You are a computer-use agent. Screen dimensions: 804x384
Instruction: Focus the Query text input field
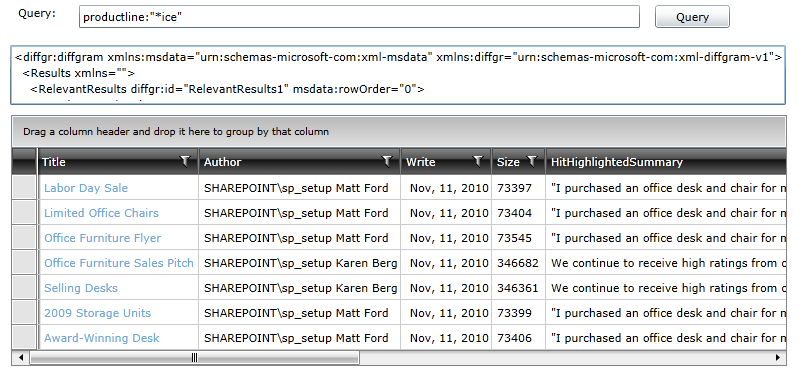point(359,17)
